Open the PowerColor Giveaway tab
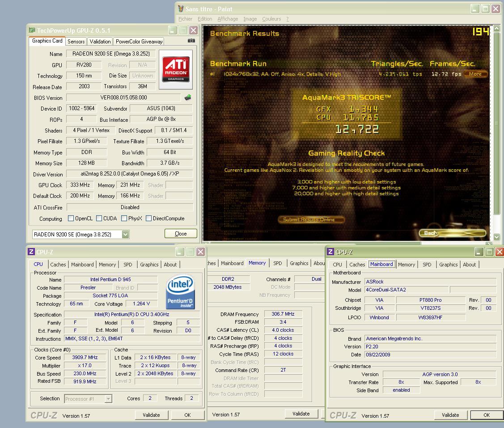504x428 pixels. click(x=139, y=42)
